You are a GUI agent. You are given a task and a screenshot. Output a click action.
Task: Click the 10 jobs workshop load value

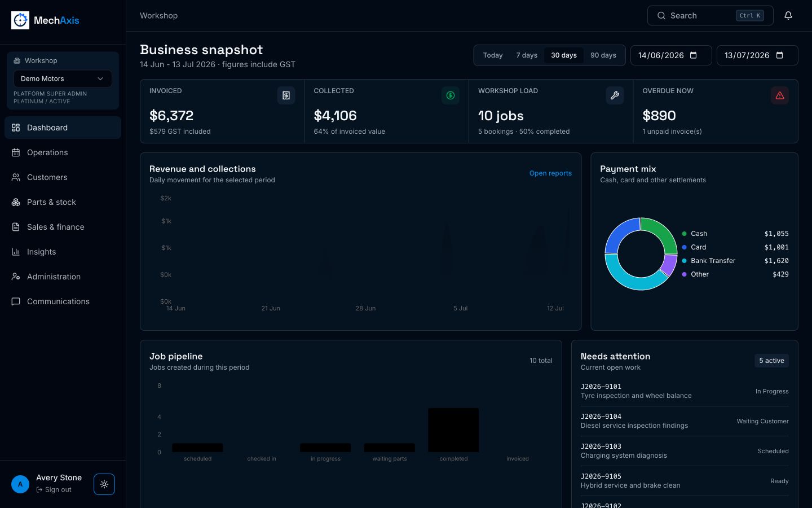tap(501, 116)
